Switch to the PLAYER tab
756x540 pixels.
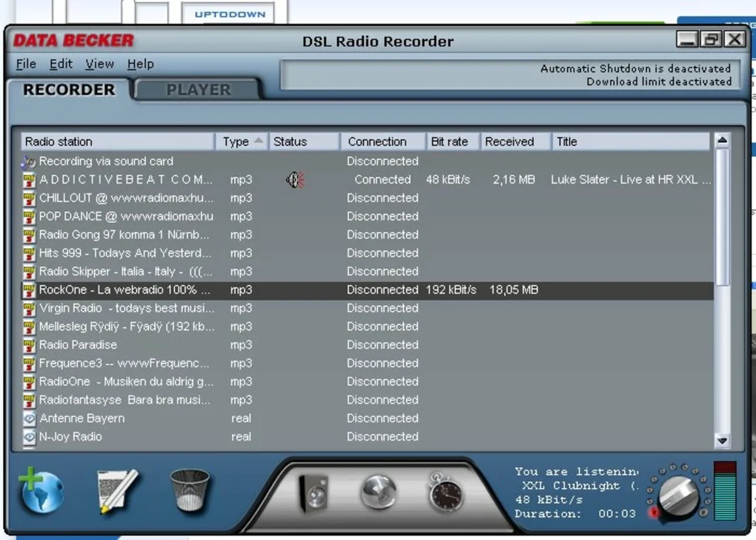(x=199, y=90)
